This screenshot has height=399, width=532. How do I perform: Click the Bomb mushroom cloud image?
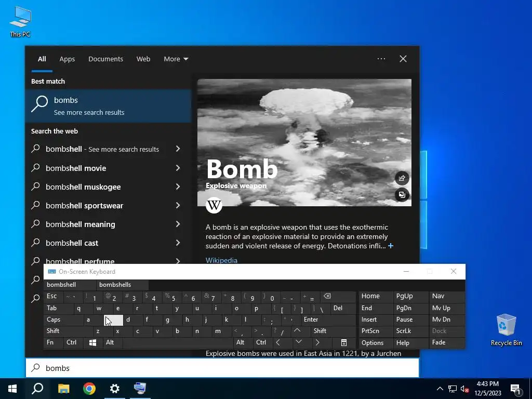pos(304,142)
